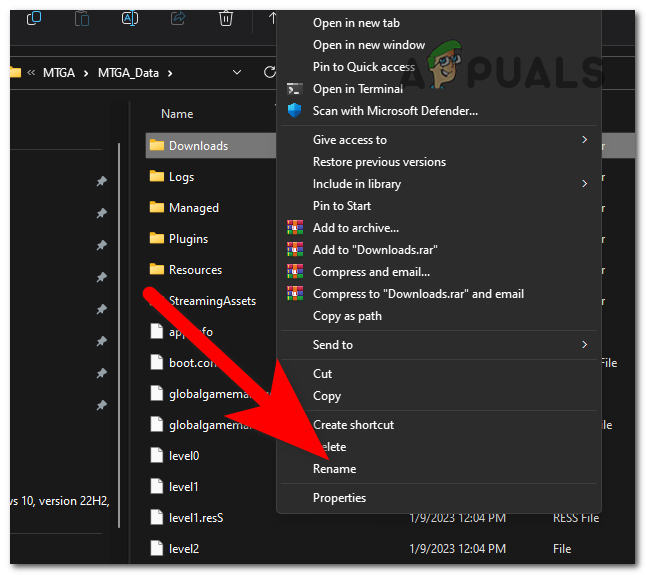
Task: Choose Add to "Downloads.rar"
Action: coord(439,250)
